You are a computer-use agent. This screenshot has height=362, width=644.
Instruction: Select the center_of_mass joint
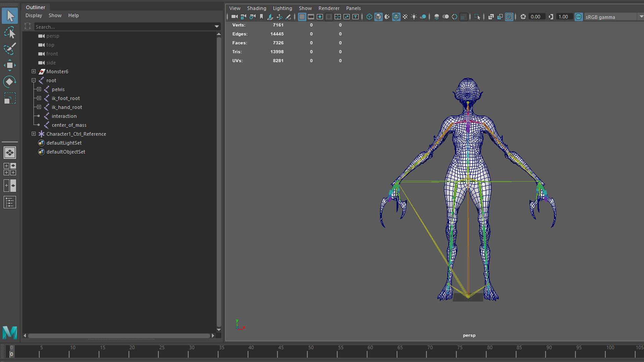coord(69,125)
